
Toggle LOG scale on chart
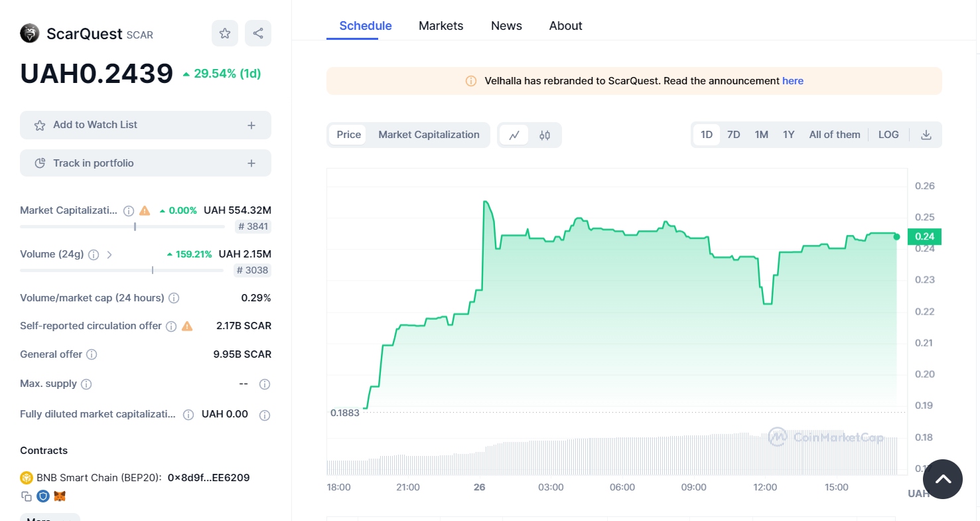point(888,135)
